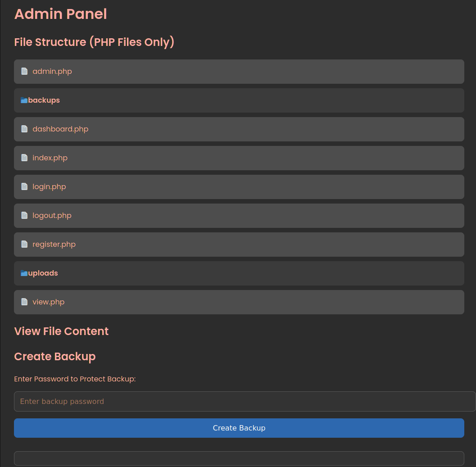Select dashboard.php in file list

pos(60,129)
